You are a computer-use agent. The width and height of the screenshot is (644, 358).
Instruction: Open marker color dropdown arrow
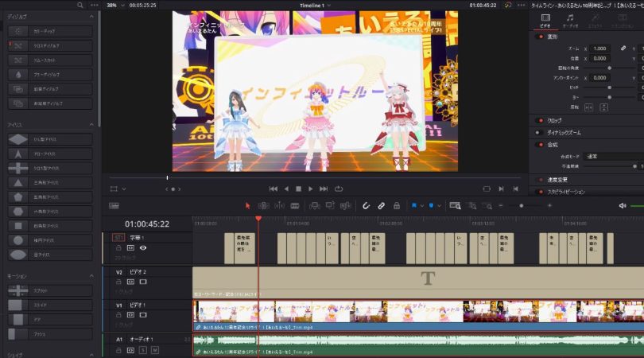tap(439, 206)
